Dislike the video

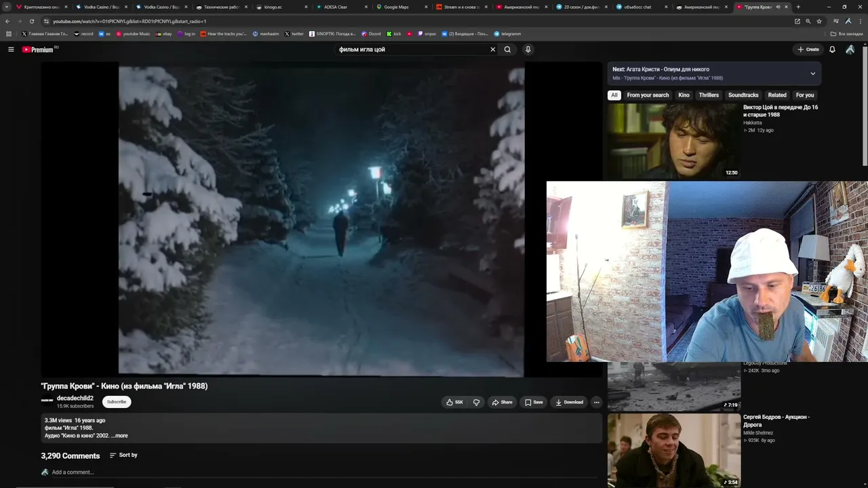476,402
